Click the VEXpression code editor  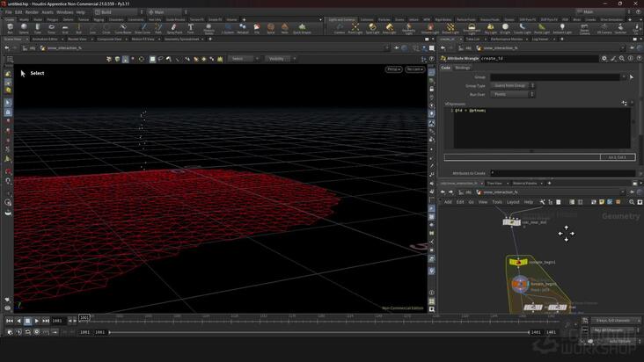541,128
